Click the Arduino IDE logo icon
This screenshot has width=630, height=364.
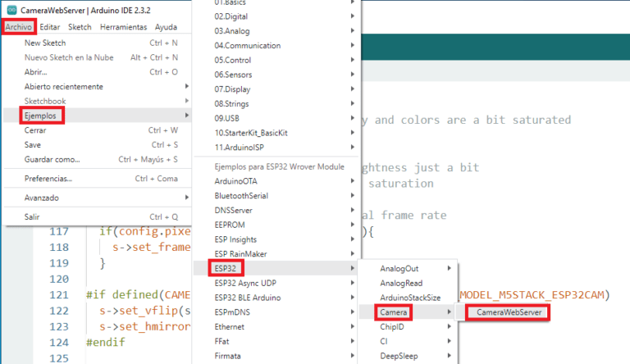pos(10,10)
